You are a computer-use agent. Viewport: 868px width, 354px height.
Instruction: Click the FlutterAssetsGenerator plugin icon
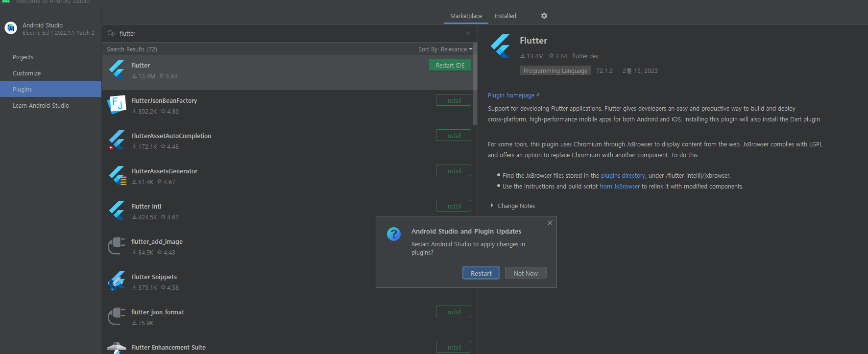coord(117,175)
